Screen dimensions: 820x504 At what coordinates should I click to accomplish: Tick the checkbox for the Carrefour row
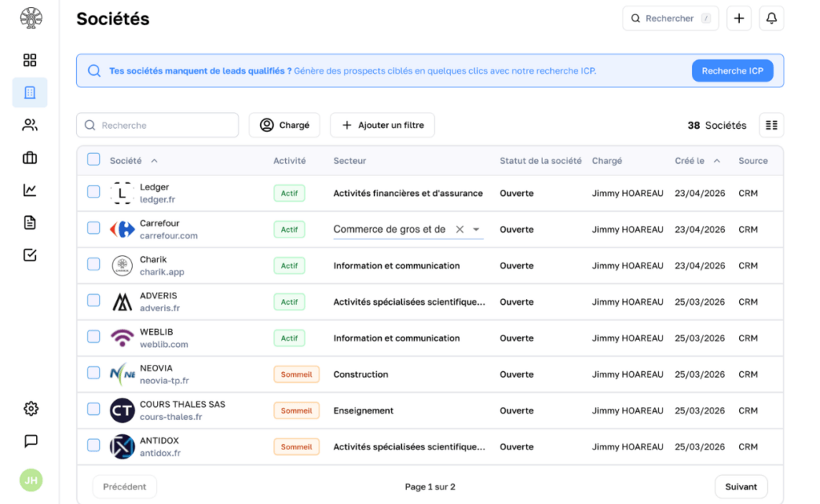coord(94,229)
